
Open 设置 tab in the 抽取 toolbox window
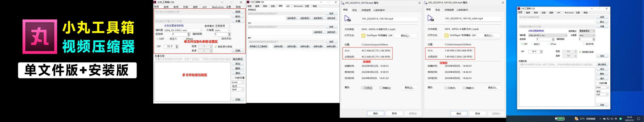[x=307, y=6]
